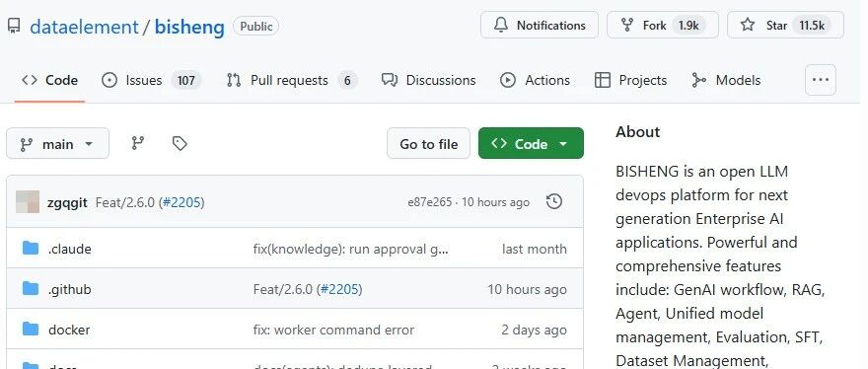Screen dimensions: 868x369
Task: View branches via the branch icon
Action: click(138, 143)
